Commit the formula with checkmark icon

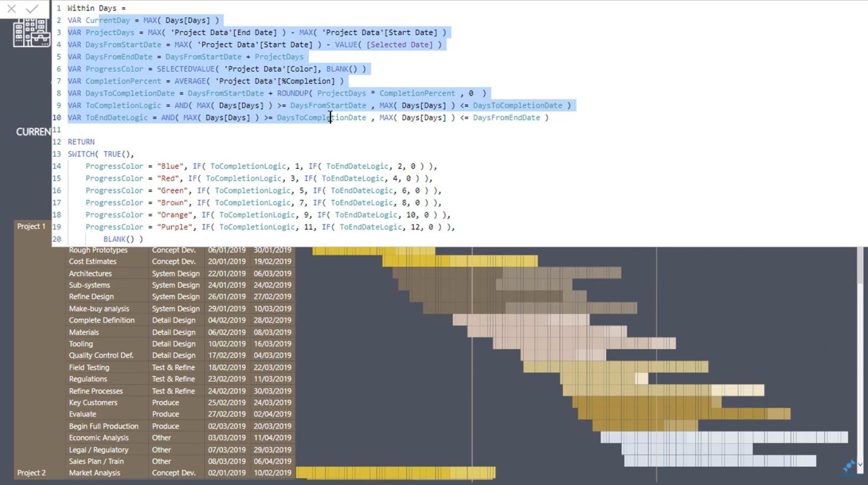[32, 9]
